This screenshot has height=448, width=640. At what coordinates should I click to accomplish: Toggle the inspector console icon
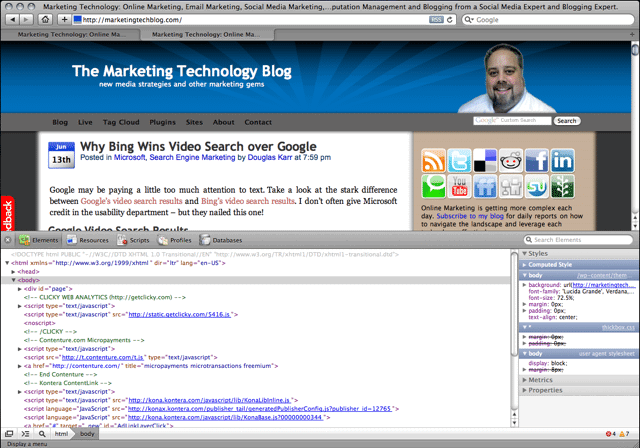25,434
